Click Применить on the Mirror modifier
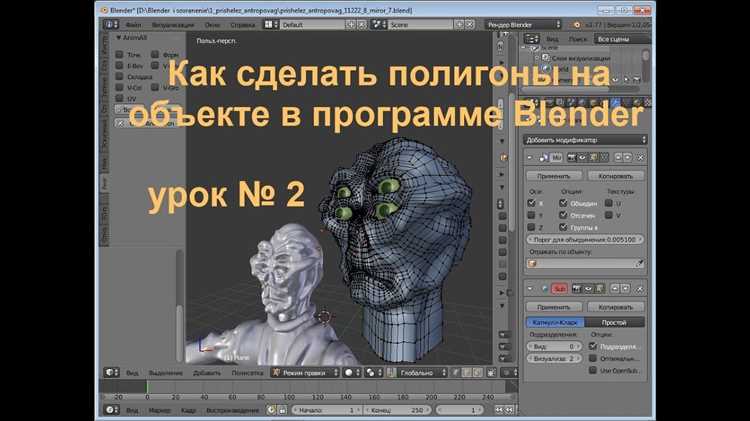This screenshot has width=750, height=421. pyautogui.click(x=554, y=176)
